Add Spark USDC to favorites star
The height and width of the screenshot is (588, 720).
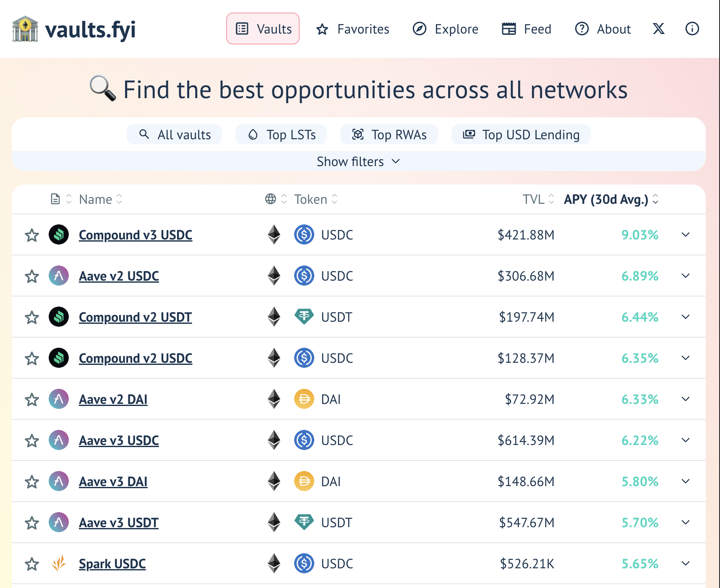point(32,564)
